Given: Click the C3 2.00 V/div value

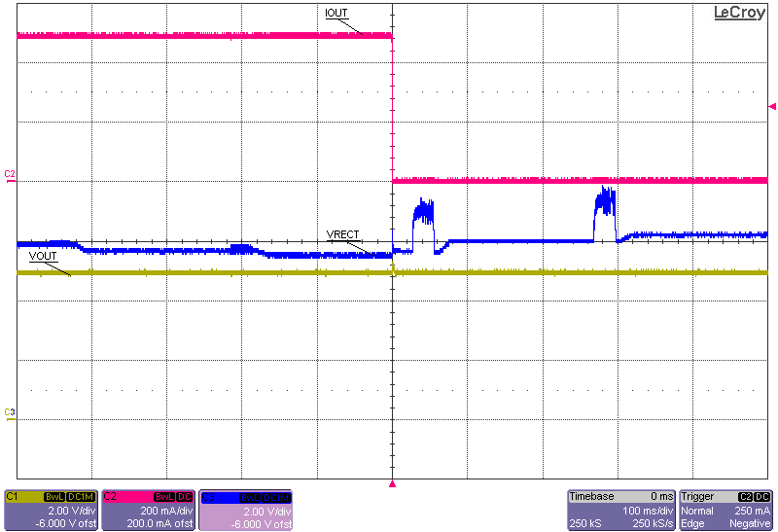Looking at the screenshot, I should pyautogui.click(x=266, y=512).
